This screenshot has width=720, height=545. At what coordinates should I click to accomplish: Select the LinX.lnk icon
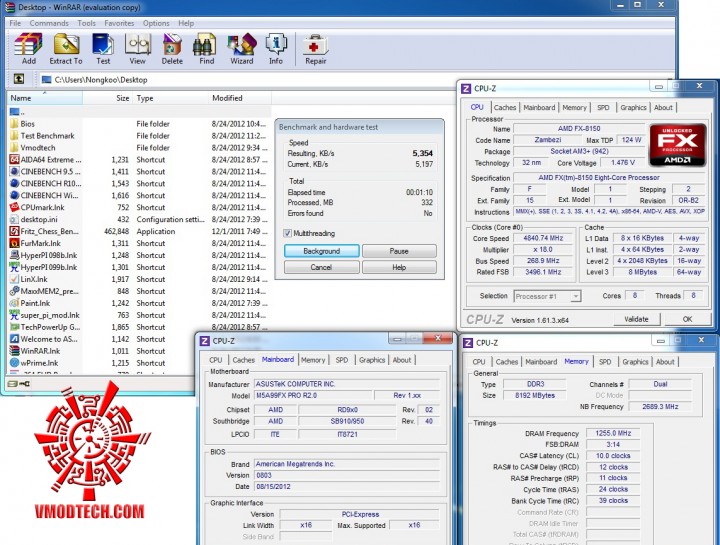[x=14, y=279]
